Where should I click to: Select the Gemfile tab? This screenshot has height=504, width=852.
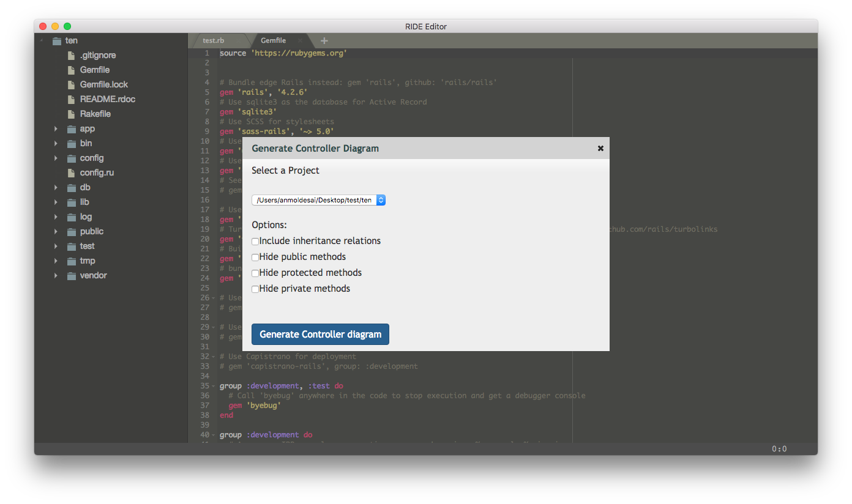273,41
